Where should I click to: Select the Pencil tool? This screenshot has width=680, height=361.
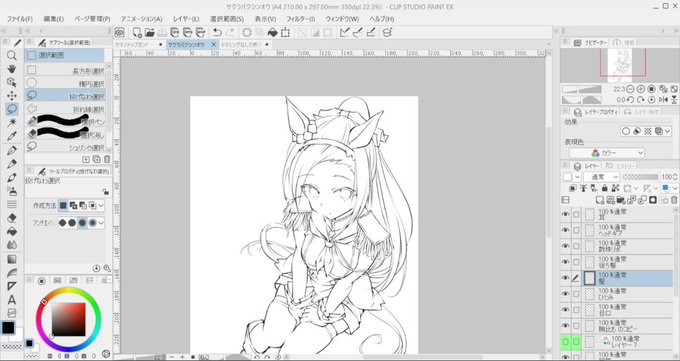(12, 164)
